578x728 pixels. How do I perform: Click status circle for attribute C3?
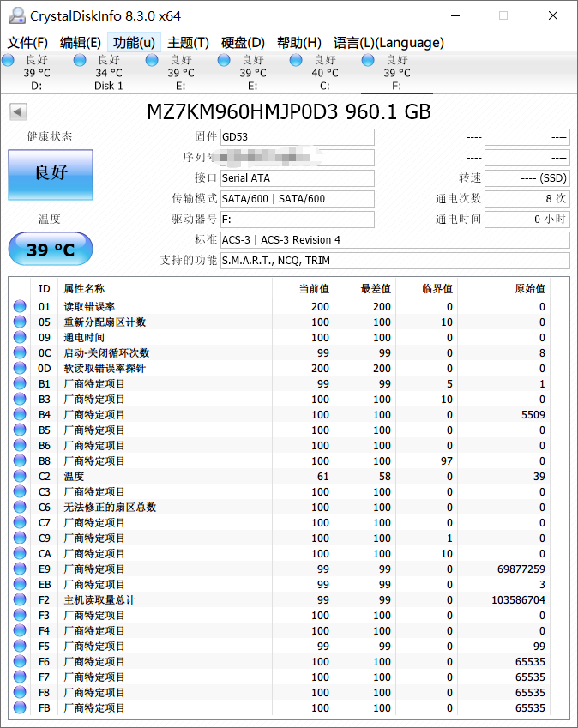(x=20, y=491)
